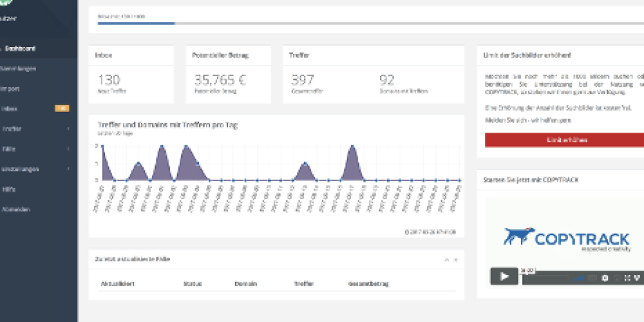Go to Hilfe in sidebar
Viewport: 644px width, 322px height.
pos(10,189)
